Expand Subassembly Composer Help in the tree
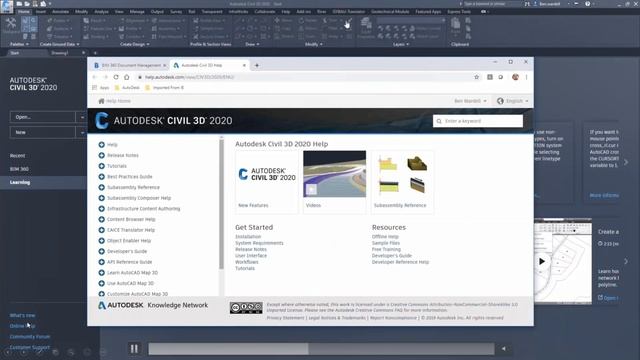Viewport: 640px width, 360px height. [102, 198]
